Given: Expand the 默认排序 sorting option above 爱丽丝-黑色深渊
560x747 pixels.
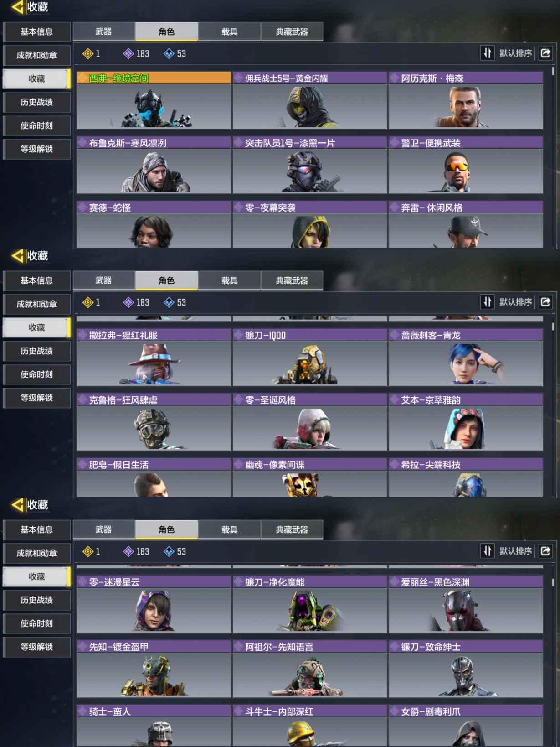Looking at the screenshot, I should tap(516, 551).
